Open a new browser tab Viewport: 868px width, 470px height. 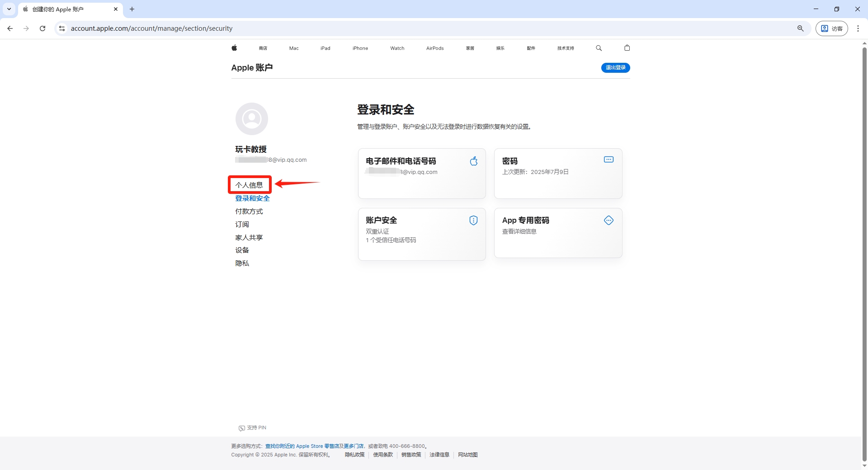(132, 9)
